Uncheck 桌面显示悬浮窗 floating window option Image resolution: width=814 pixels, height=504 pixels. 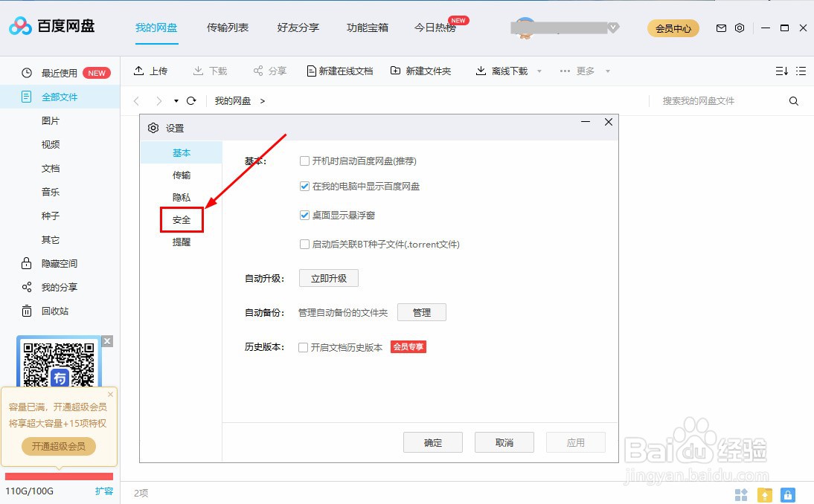pos(304,215)
